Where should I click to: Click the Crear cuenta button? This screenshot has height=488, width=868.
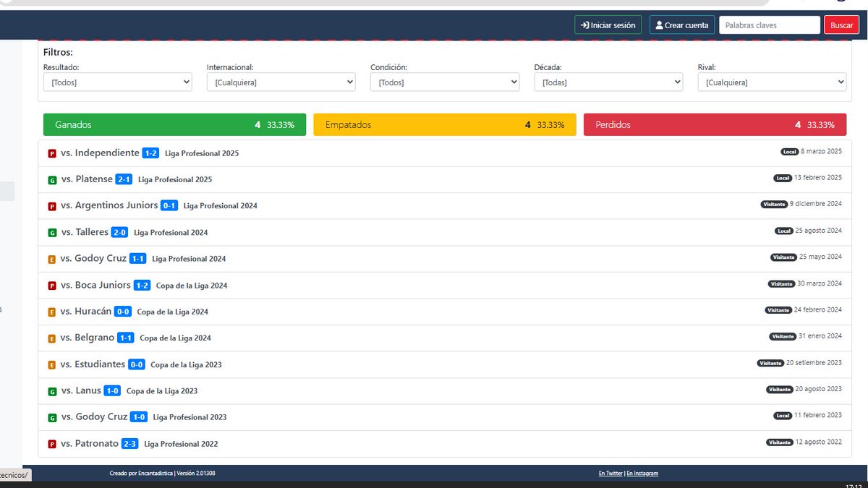tap(682, 25)
